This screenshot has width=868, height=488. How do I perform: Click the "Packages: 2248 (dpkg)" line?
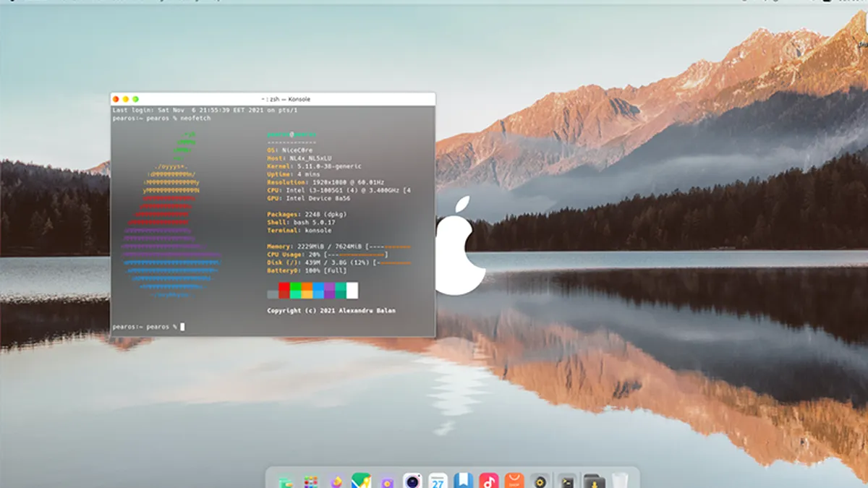305,215
